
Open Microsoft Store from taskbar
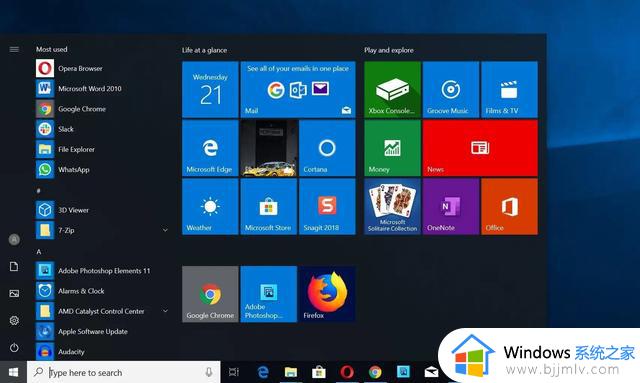pyautogui.click(x=319, y=372)
